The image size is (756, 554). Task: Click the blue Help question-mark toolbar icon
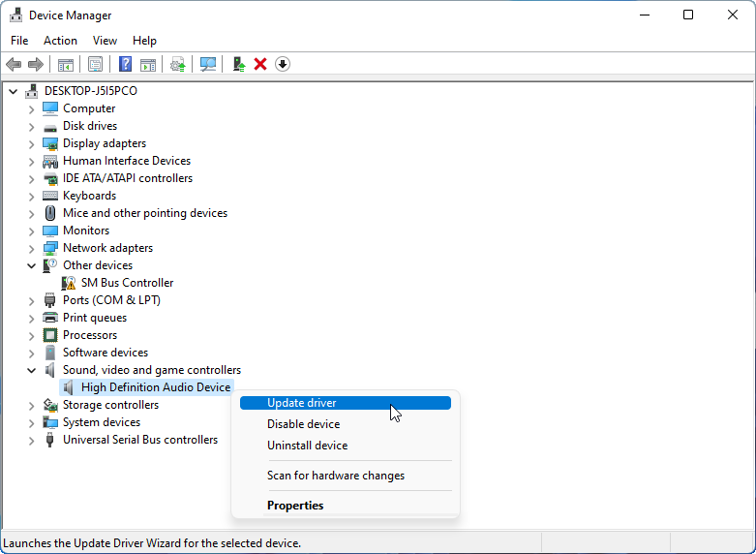tap(126, 64)
